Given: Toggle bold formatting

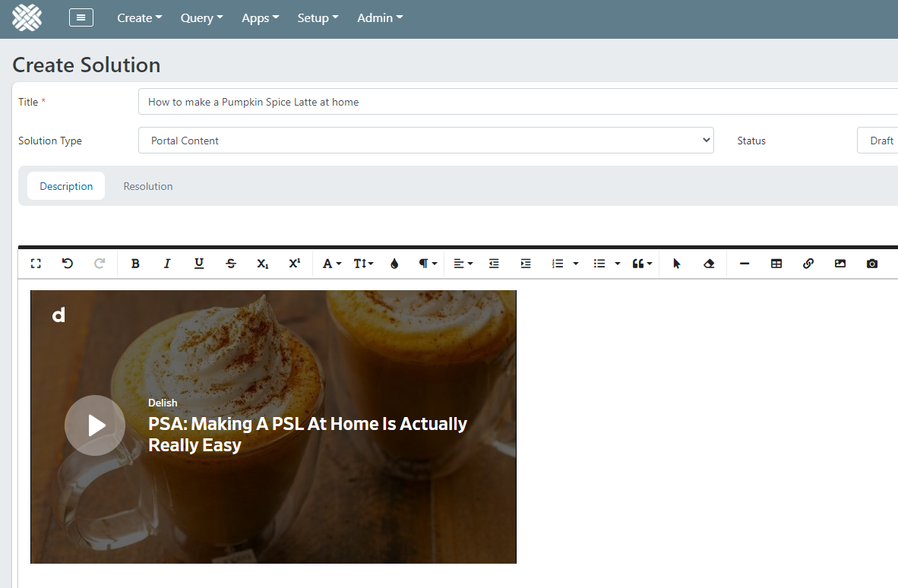Looking at the screenshot, I should [135, 264].
